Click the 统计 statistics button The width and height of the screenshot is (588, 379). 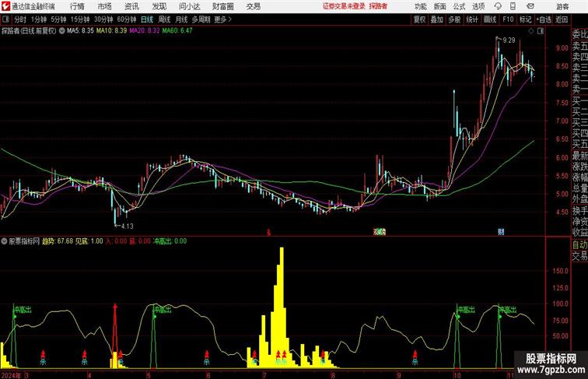click(472, 19)
